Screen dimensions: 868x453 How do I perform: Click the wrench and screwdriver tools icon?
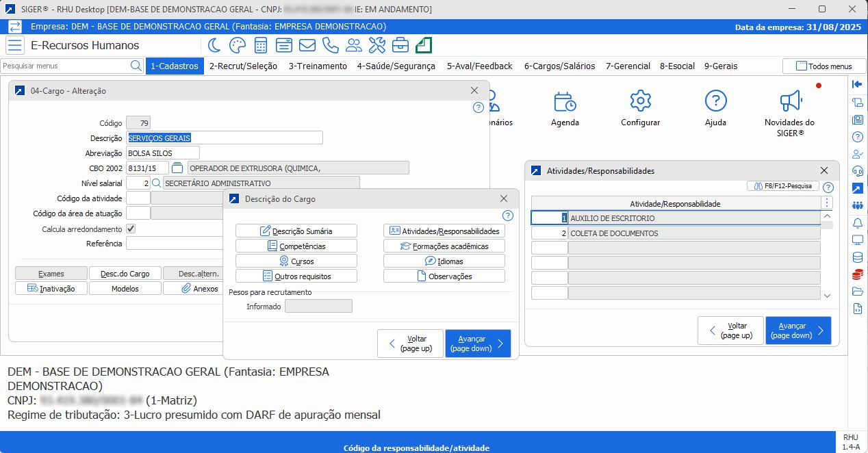(377, 46)
